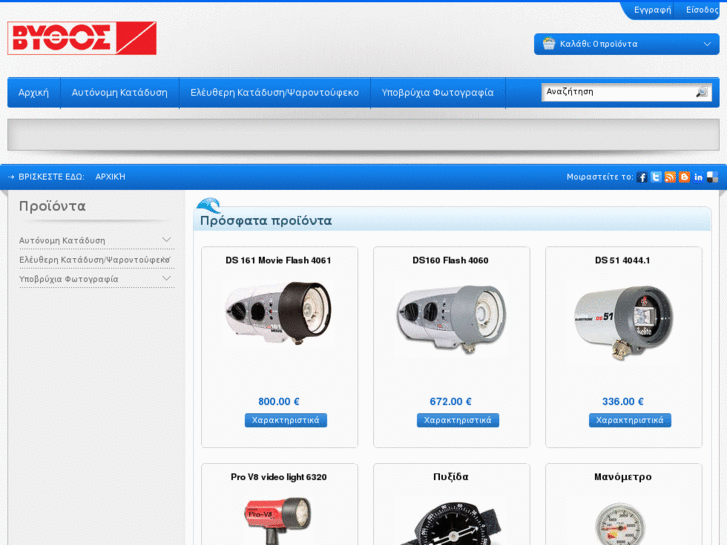
Task: Open Ελεύθερη Κατάδυση/Ψαροντούφεκο menu item
Action: [x=274, y=92]
